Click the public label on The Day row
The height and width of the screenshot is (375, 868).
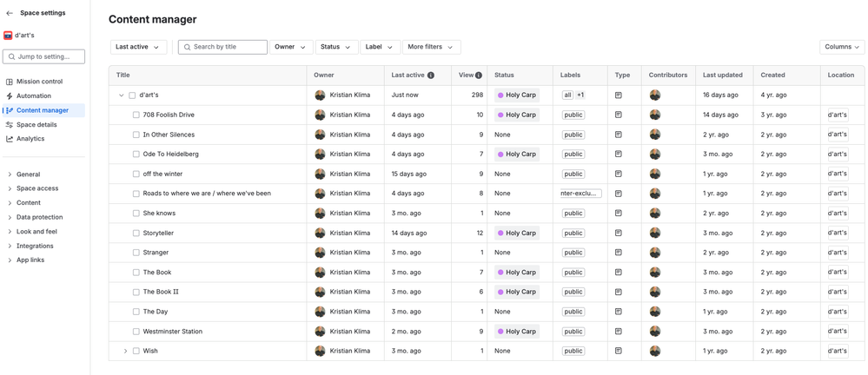click(x=573, y=312)
